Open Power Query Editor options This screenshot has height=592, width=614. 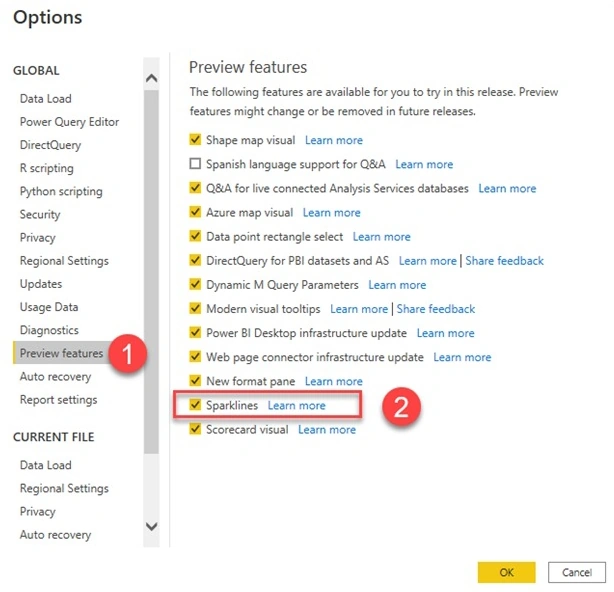(69, 122)
